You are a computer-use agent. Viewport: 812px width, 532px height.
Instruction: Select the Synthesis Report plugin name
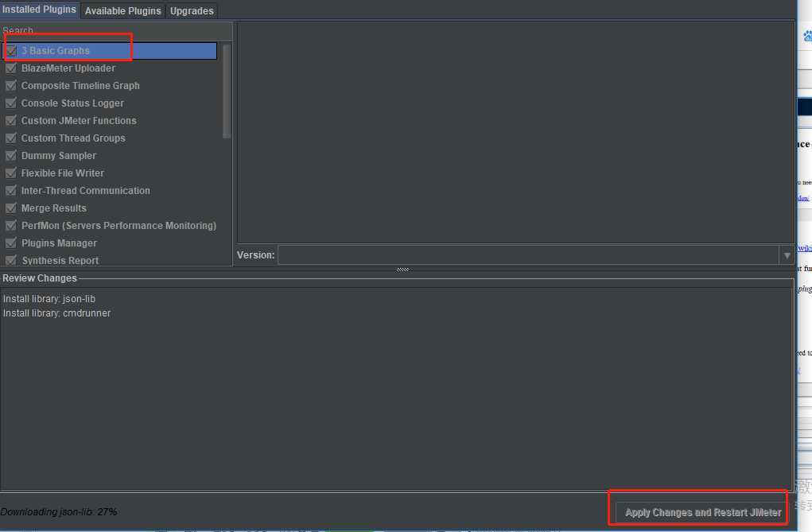60,261
